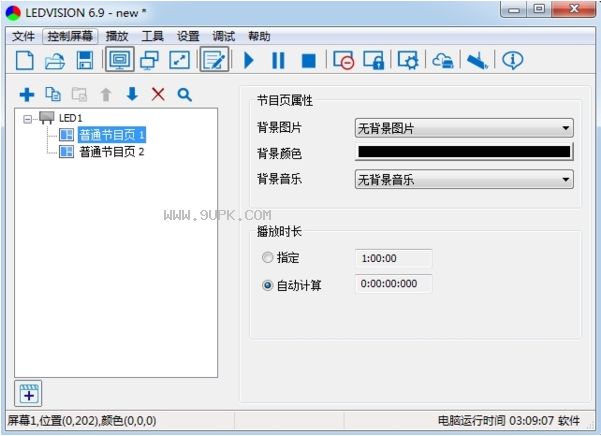The width and height of the screenshot is (601, 436).
Task: Open the 文件 menu
Action: click(23, 36)
